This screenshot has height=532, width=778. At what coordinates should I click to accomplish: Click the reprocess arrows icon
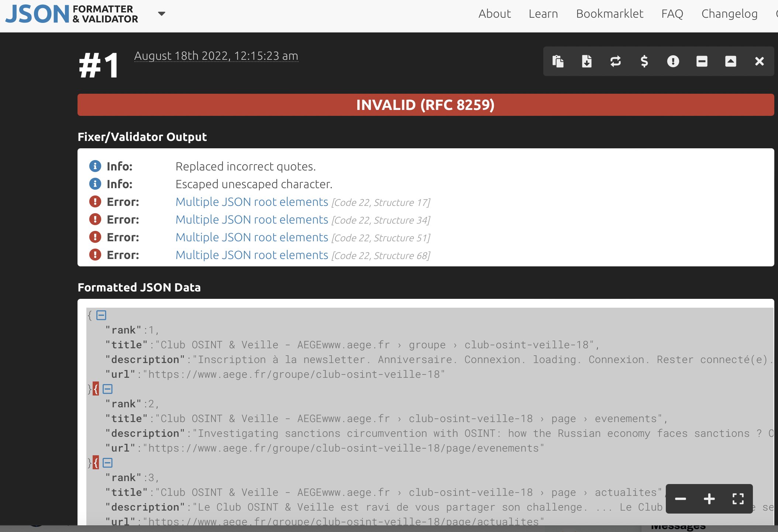[615, 61]
